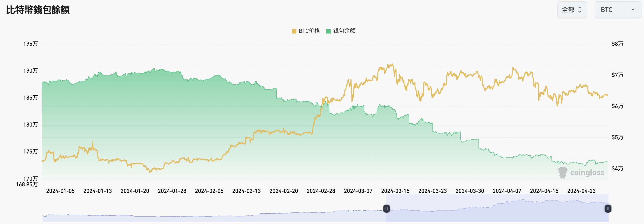Click the down arrow inside the 全部 selector

(x=580, y=11)
